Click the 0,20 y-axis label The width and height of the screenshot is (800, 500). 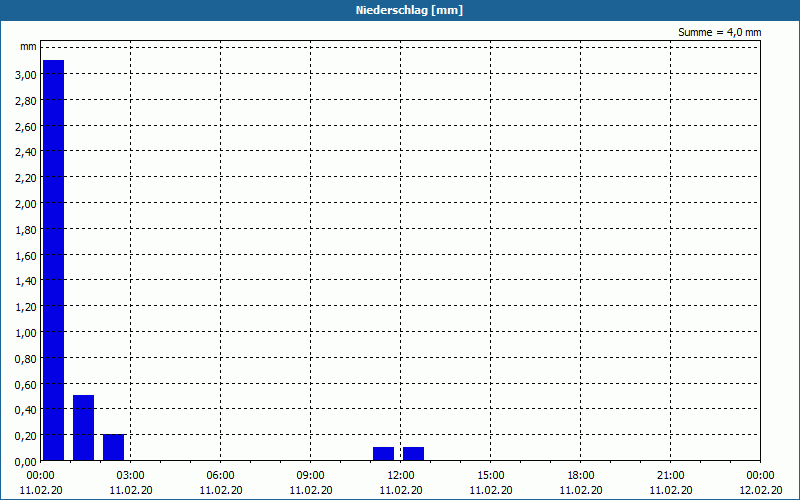point(26,436)
